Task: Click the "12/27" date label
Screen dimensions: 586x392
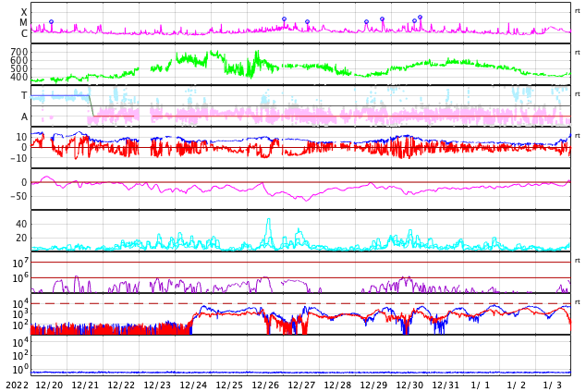Action: [301, 385]
